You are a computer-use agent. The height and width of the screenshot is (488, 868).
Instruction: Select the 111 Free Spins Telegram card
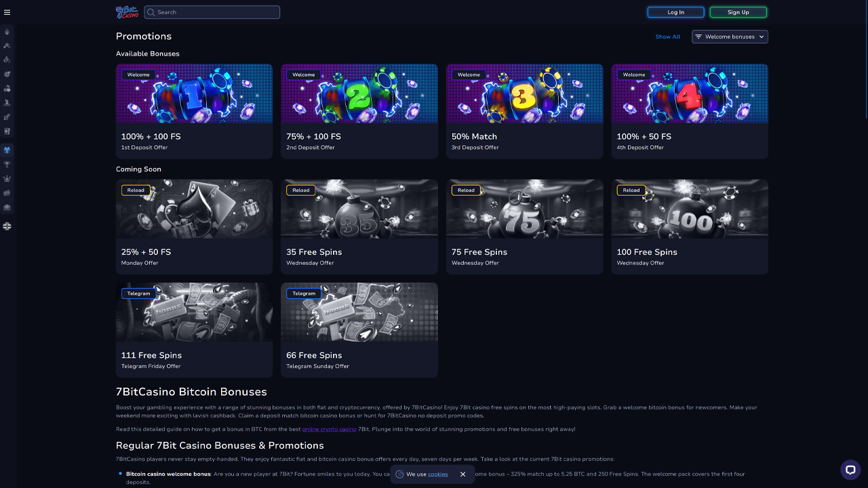[x=194, y=329]
